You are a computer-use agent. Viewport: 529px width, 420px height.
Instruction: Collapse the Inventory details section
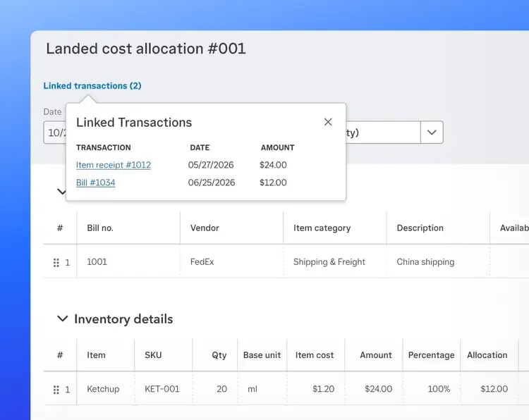[62, 319]
